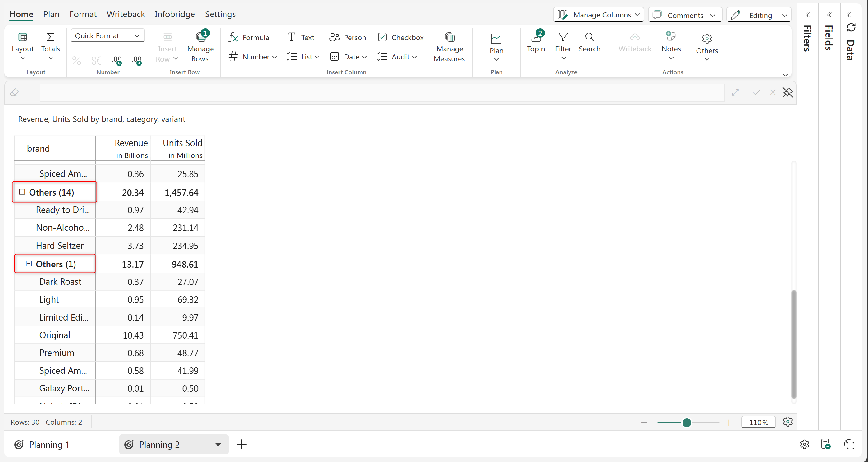The height and width of the screenshot is (462, 868).
Task: Collapse the Others (1) group
Action: 29,264
